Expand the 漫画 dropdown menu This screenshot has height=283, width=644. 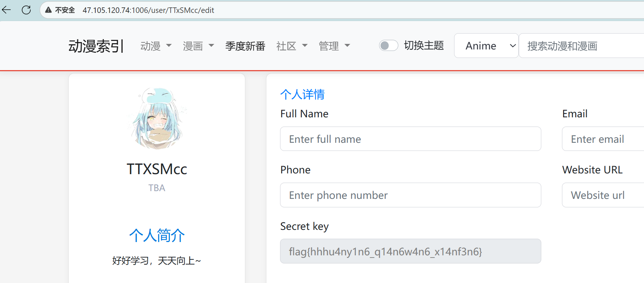coord(198,46)
